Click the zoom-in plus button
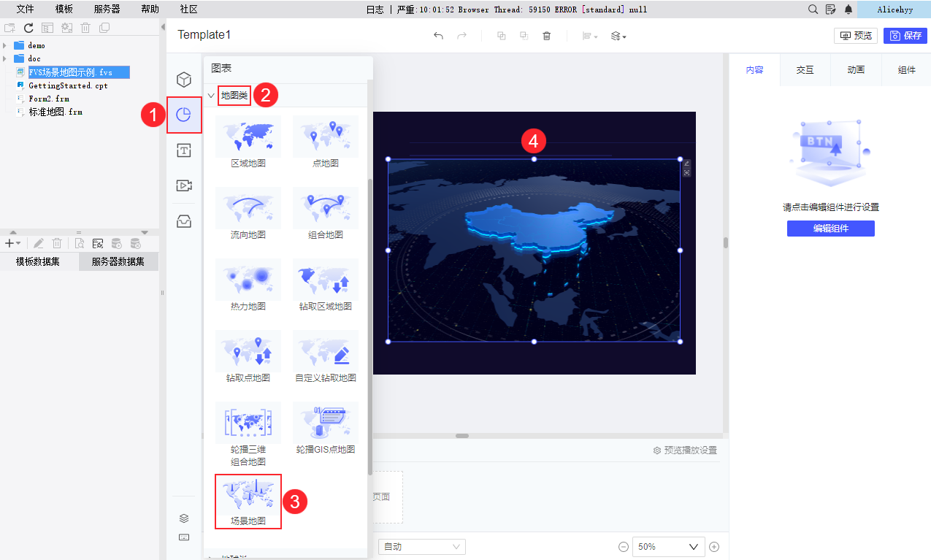The height and width of the screenshot is (560, 931). [x=714, y=546]
